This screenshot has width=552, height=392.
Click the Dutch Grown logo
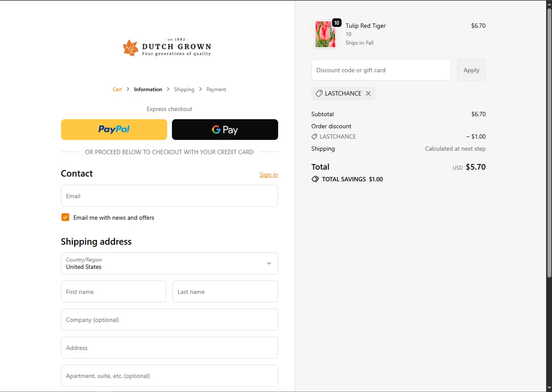pyautogui.click(x=167, y=47)
